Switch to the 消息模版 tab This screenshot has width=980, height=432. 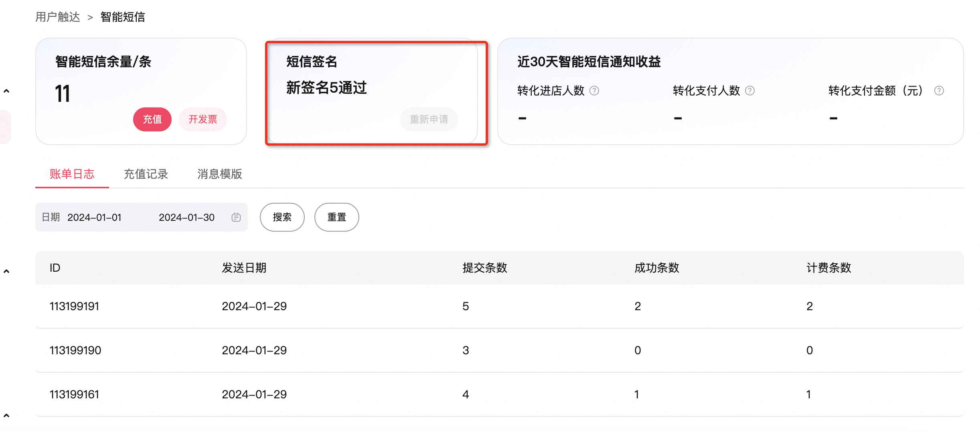pos(220,174)
